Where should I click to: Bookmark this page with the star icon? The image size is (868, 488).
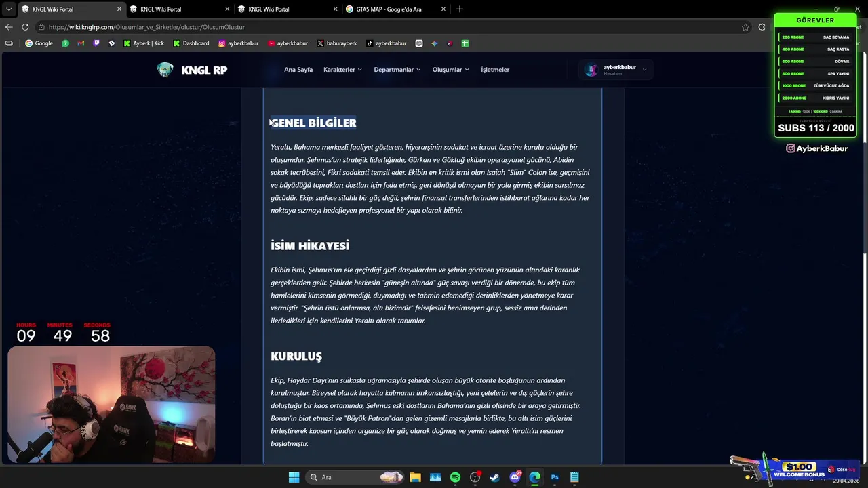coord(745,27)
